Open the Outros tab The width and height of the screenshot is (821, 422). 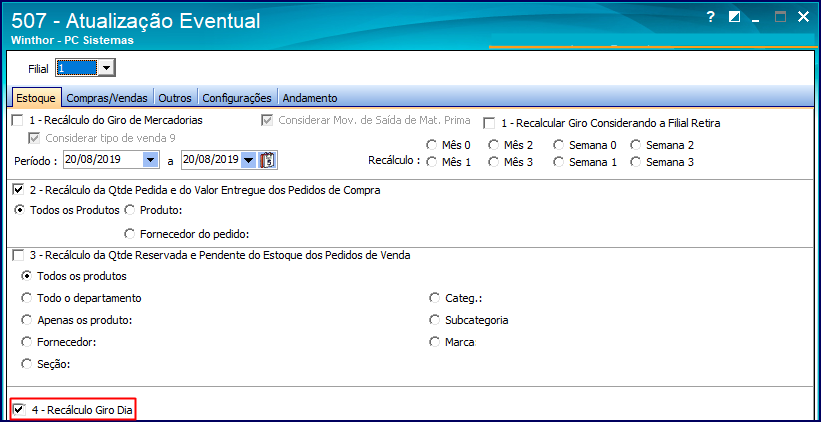click(x=176, y=98)
